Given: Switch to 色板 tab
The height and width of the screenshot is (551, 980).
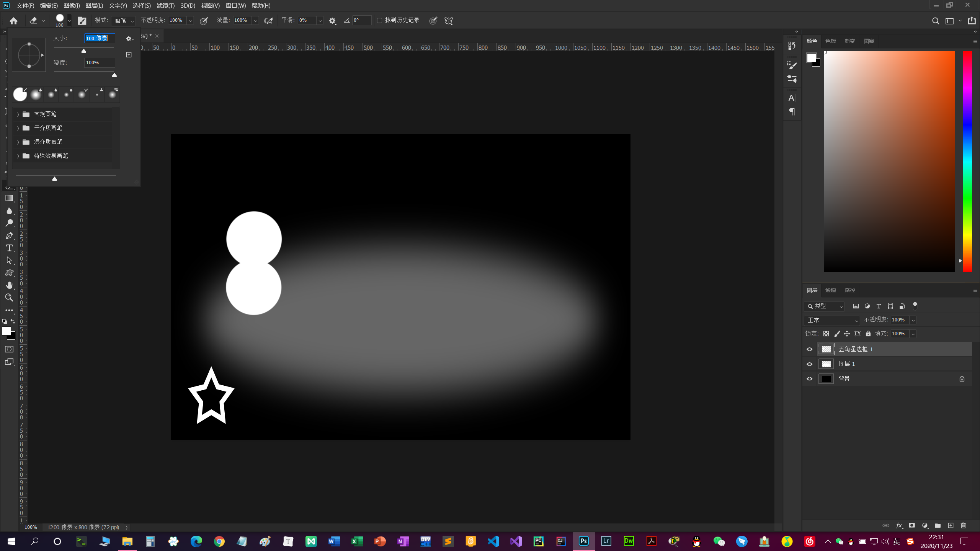Looking at the screenshot, I should 830,41.
